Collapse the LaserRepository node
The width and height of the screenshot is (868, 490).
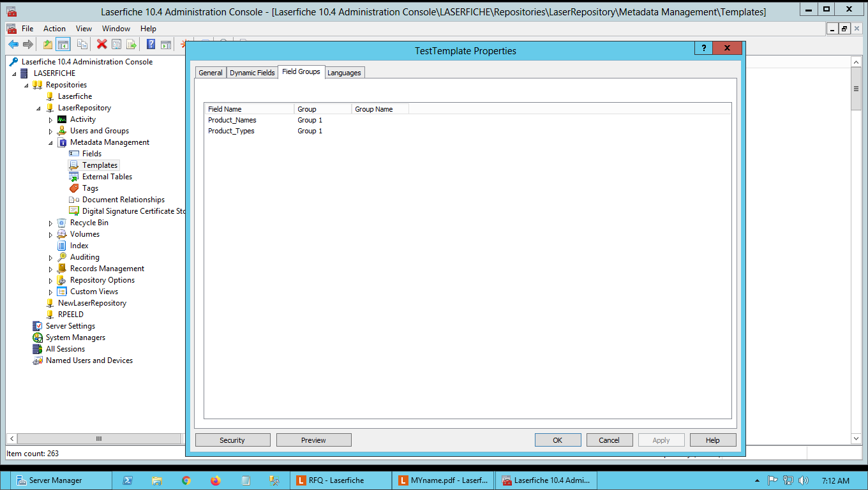click(38, 108)
